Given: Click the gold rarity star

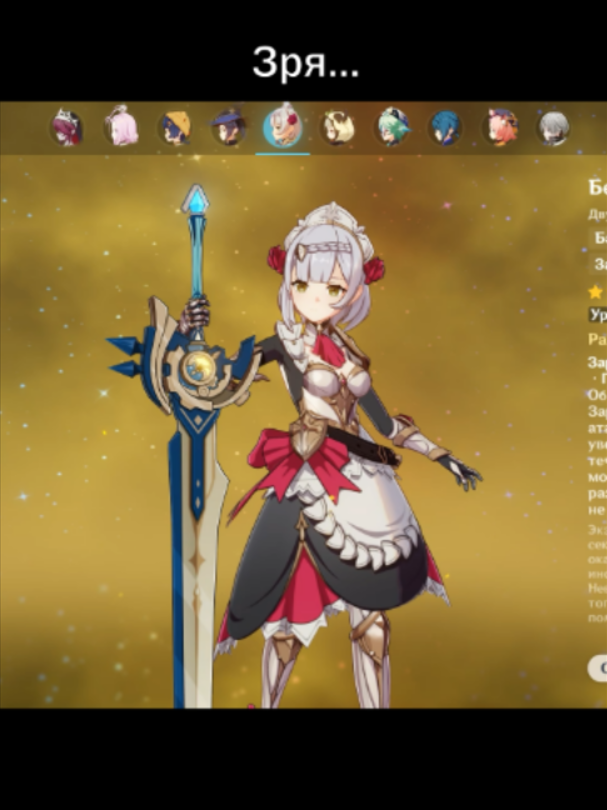Looking at the screenshot, I should (596, 292).
